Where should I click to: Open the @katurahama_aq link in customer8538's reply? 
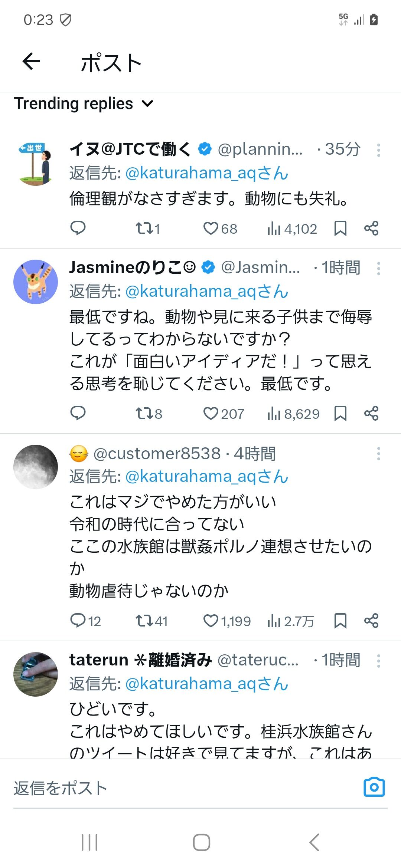tap(207, 477)
